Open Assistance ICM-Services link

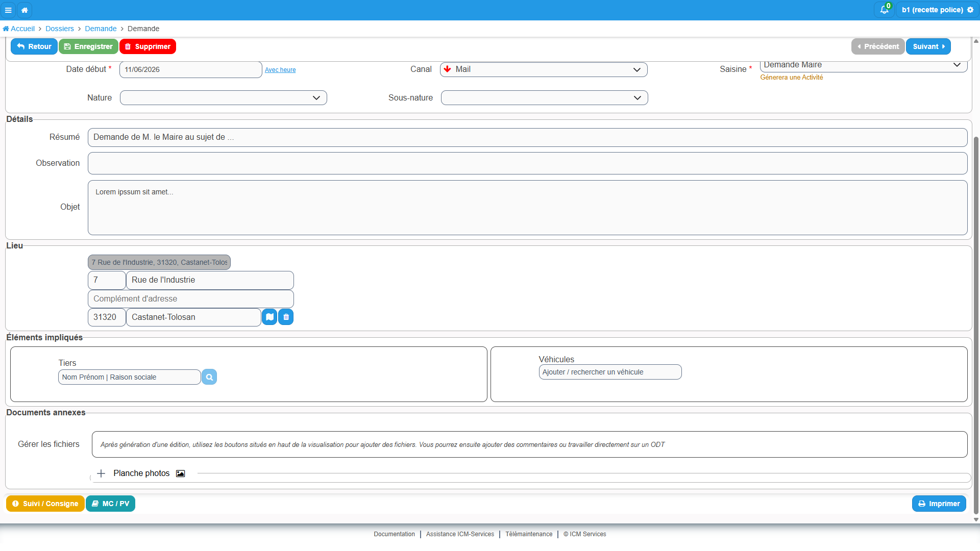point(460,534)
